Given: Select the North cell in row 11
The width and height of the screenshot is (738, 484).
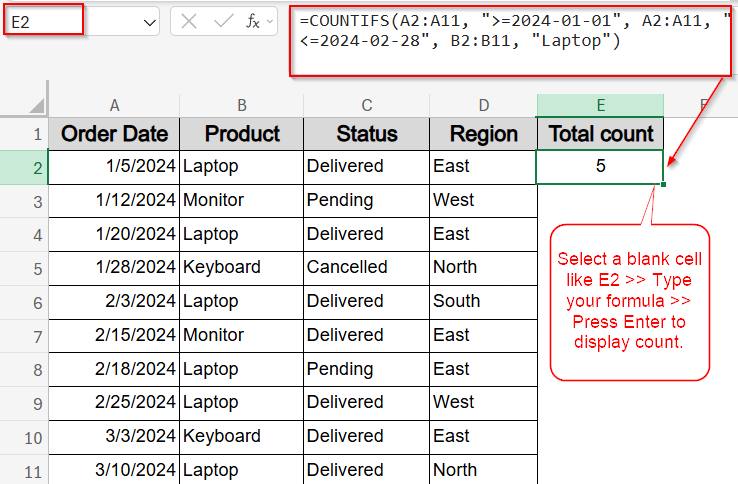Looking at the screenshot, I should coord(483,470).
